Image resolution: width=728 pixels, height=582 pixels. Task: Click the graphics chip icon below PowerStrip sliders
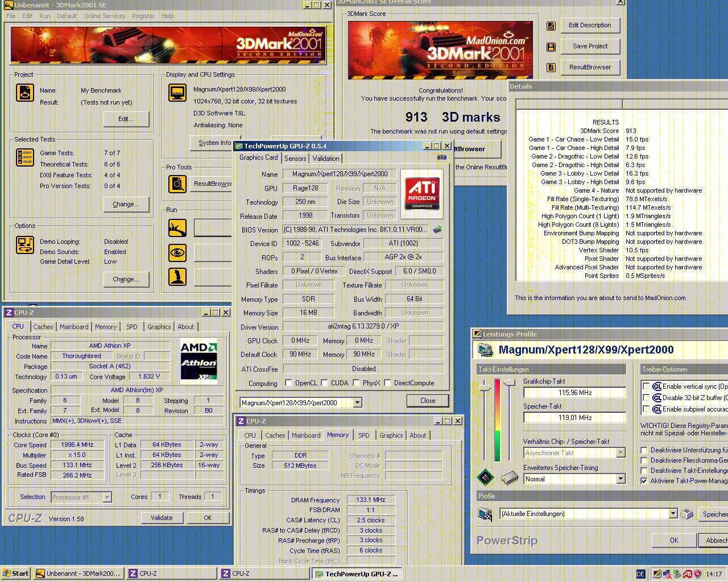click(x=485, y=477)
